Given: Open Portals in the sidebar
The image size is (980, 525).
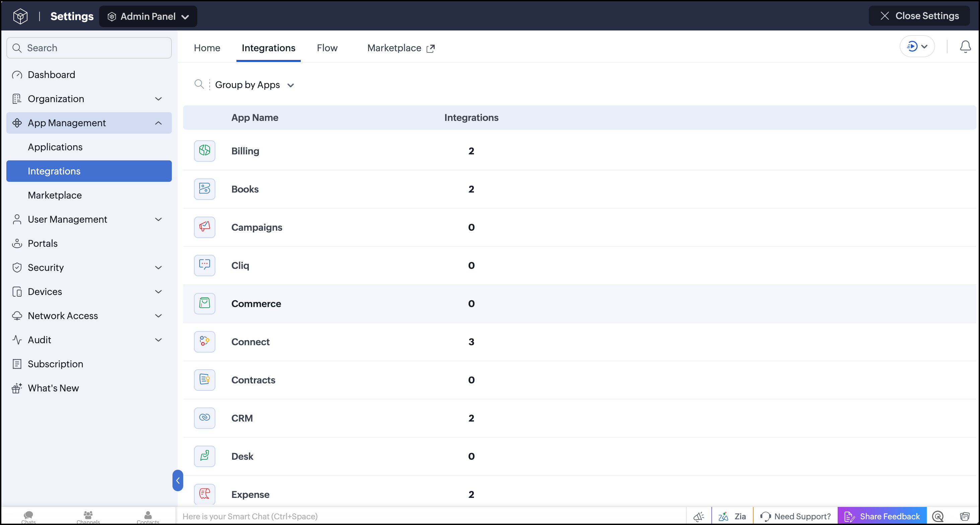Looking at the screenshot, I should click(x=89, y=243).
